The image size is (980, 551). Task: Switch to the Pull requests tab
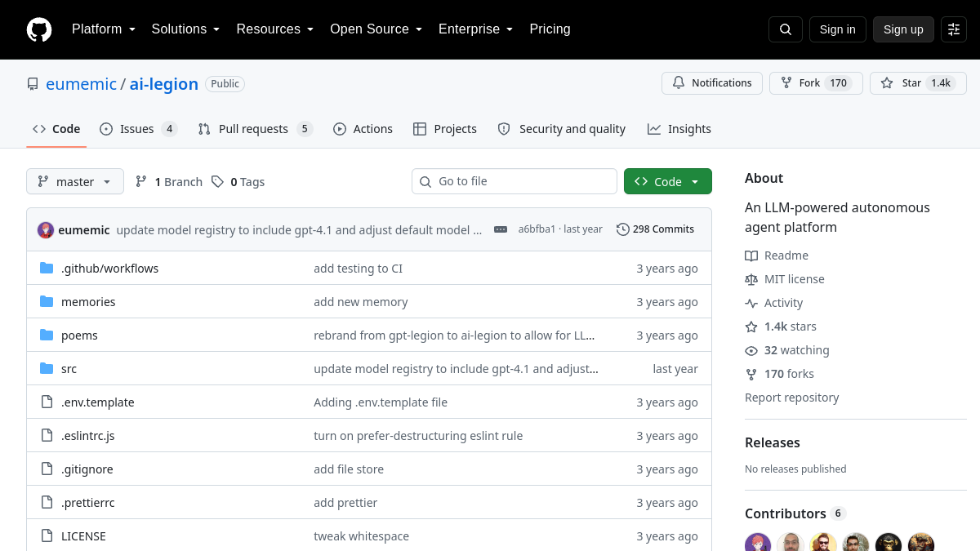[255, 129]
